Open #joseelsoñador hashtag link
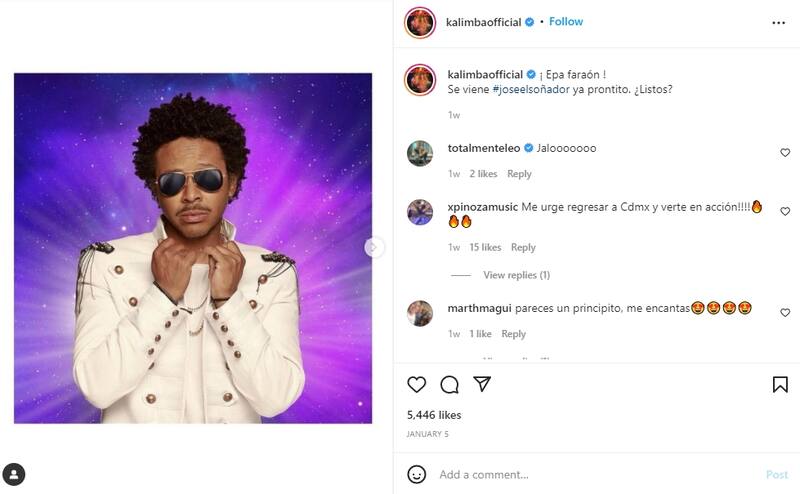 (531, 89)
